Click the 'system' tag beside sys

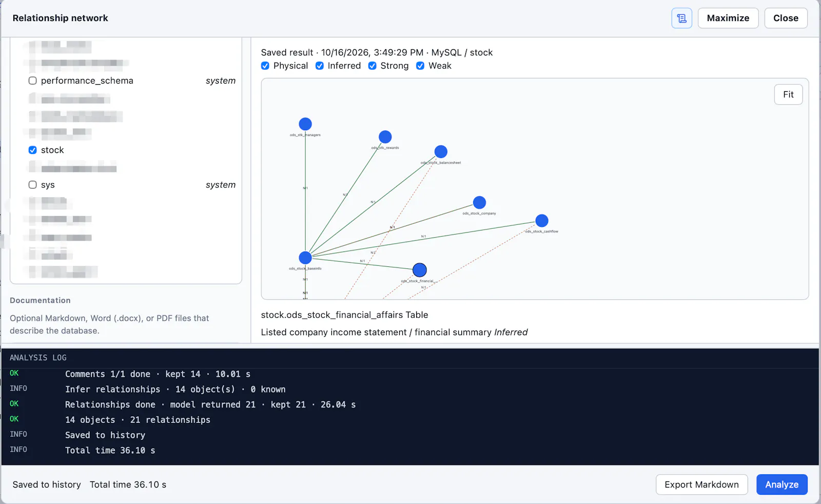221,185
